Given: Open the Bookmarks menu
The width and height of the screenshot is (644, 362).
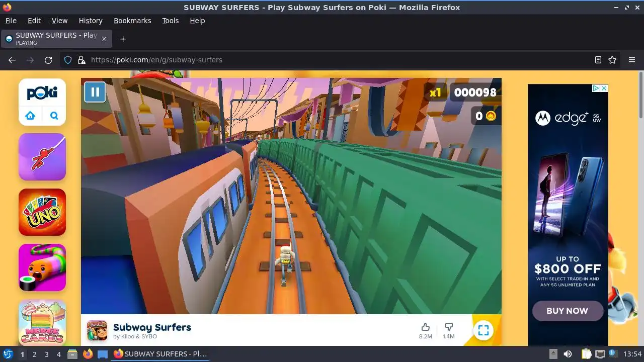Looking at the screenshot, I should click(132, 21).
